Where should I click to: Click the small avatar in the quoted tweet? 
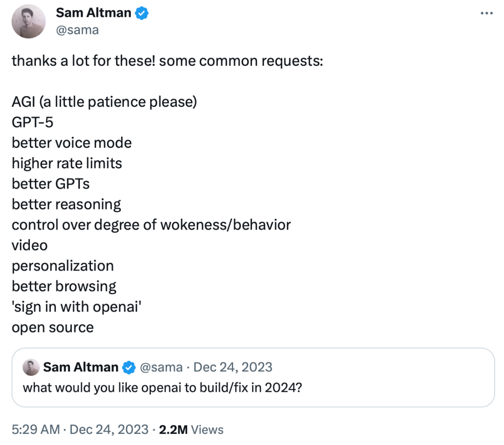31,367
